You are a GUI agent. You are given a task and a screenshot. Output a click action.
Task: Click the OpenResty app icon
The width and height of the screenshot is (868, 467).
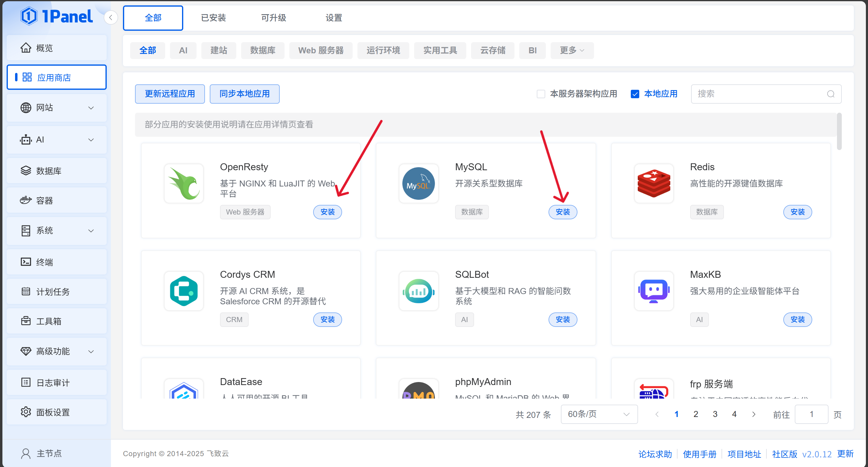tap(184, 183)
